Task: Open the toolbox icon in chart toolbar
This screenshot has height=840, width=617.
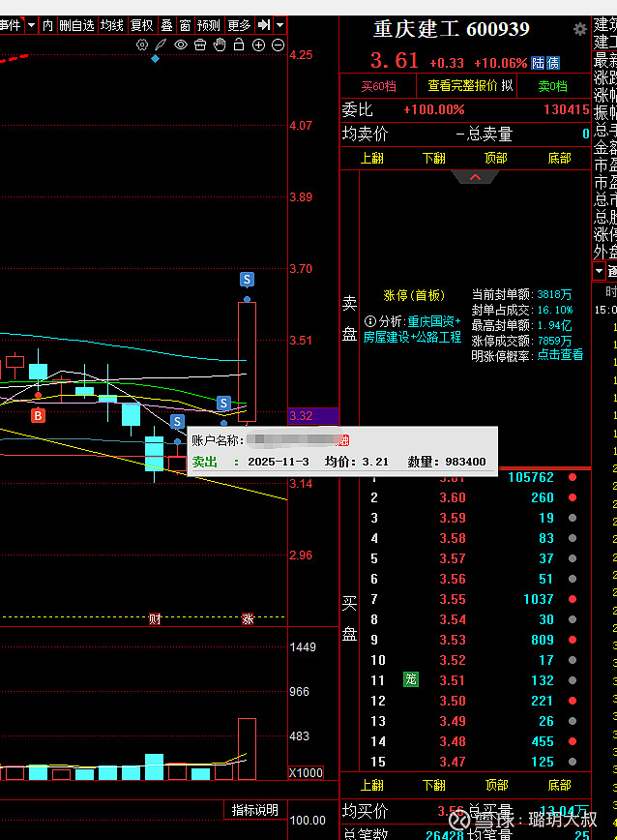Action: [x=200, y=45]
